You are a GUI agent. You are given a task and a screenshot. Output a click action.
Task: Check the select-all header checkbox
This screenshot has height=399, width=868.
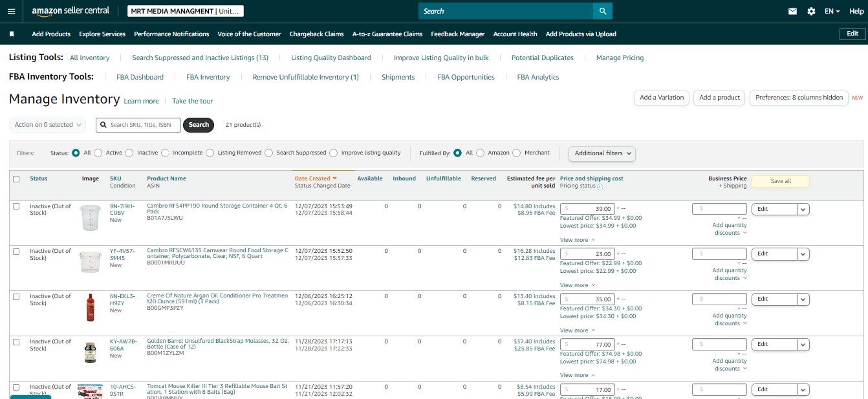(x=16, y=179)
